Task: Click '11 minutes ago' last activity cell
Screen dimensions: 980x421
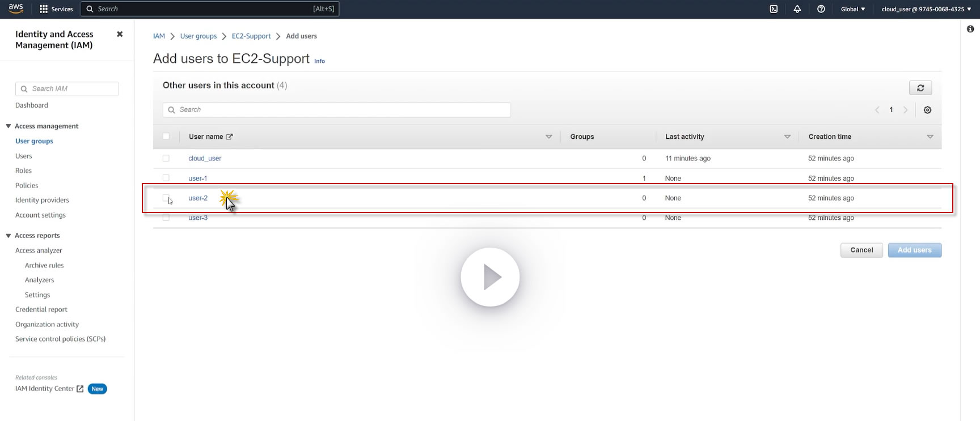Action: pos(688,159)
